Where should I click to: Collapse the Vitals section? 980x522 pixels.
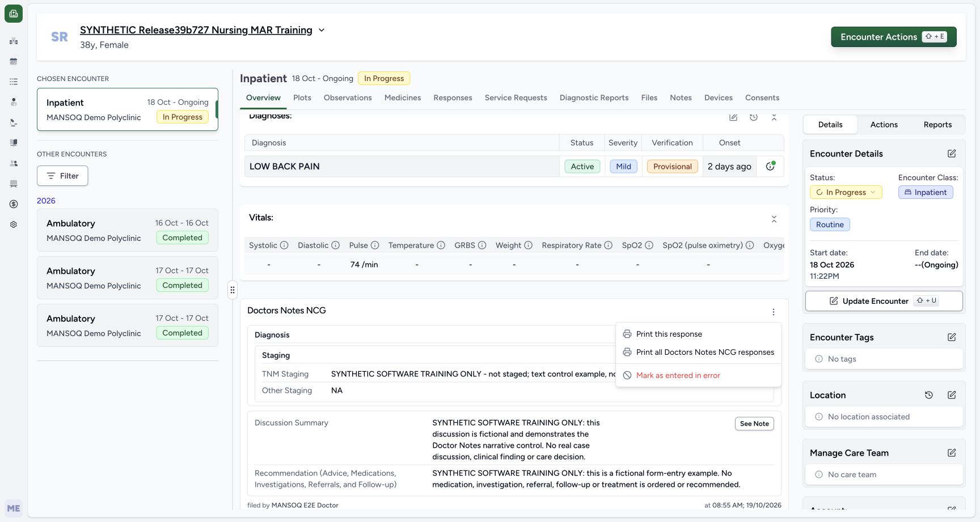pyautogui.click(x=774, y=219)
